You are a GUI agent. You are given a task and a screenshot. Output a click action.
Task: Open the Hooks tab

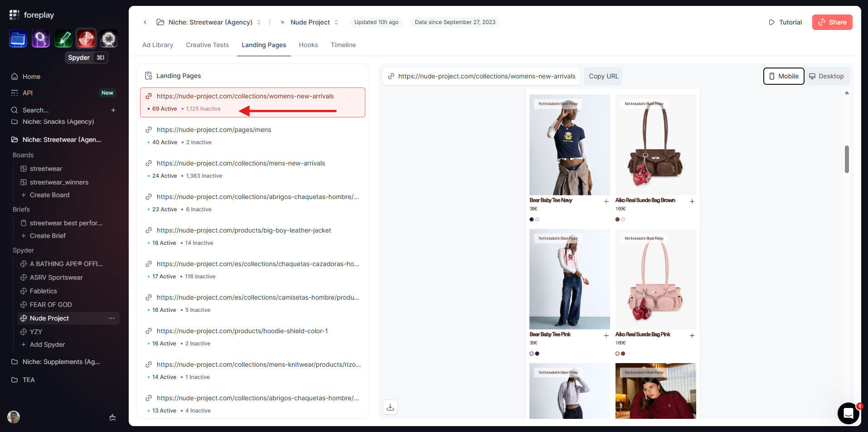[308, 45]
